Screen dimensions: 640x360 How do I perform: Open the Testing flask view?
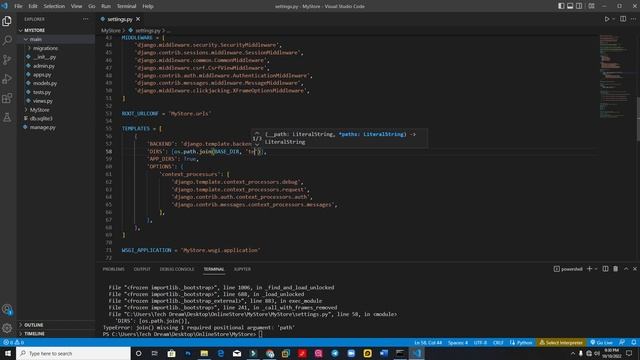pos(7,118)
